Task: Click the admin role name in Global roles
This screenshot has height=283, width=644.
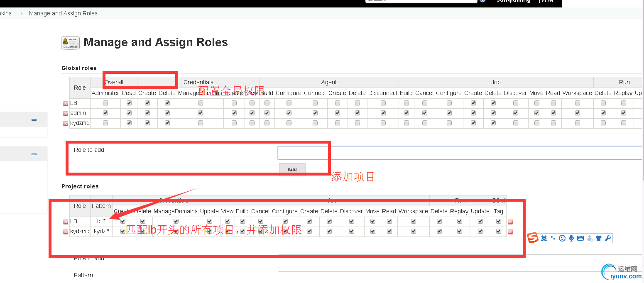Action: click(x=78, y=113)
